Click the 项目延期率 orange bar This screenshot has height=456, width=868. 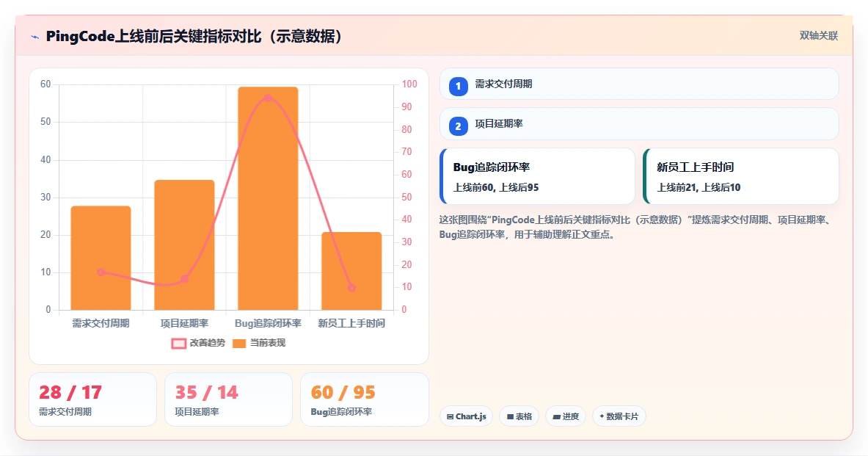(184, 245)
